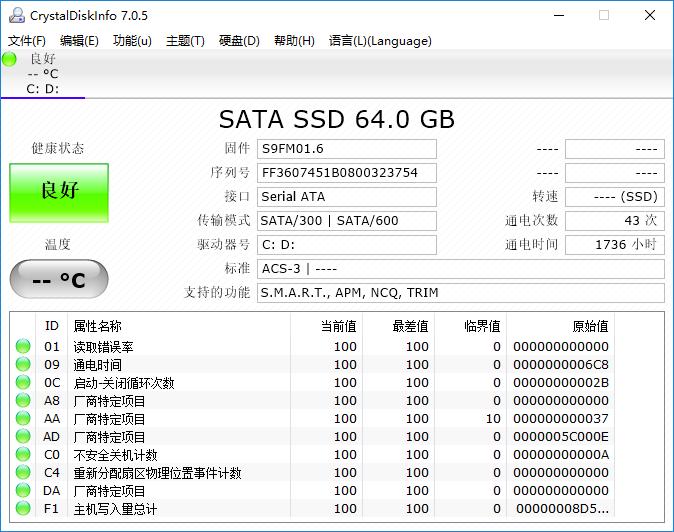Open the 编辑(E) menu
Viewport: 674px width, 532px height.
[79, 41]
